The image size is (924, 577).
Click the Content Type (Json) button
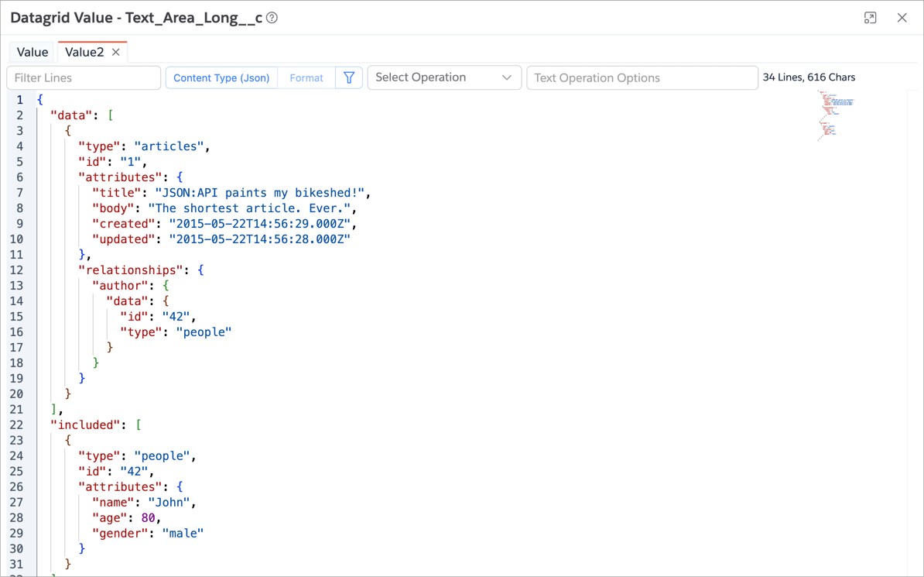(x=221, y=77)
